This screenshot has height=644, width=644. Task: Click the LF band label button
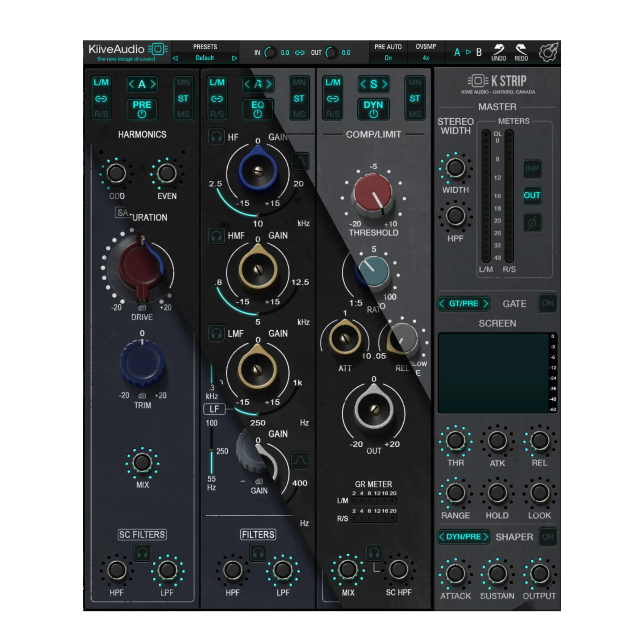click(214, 409)
